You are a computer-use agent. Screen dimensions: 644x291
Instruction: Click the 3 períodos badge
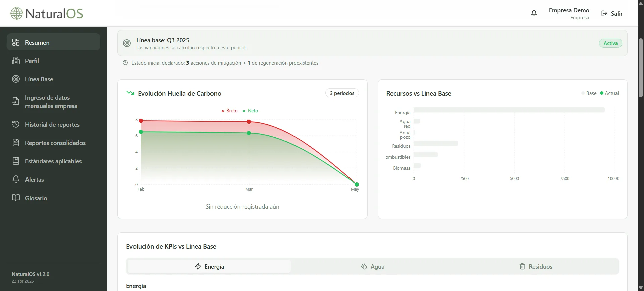[342, 93]
